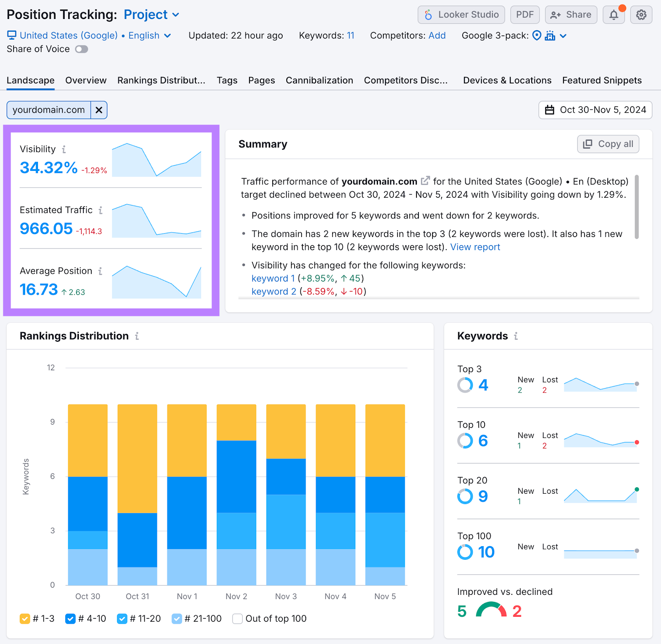Open yourdomain.com via external link icon
Viewport: 661px width, 644px height.
click(425, 180)
